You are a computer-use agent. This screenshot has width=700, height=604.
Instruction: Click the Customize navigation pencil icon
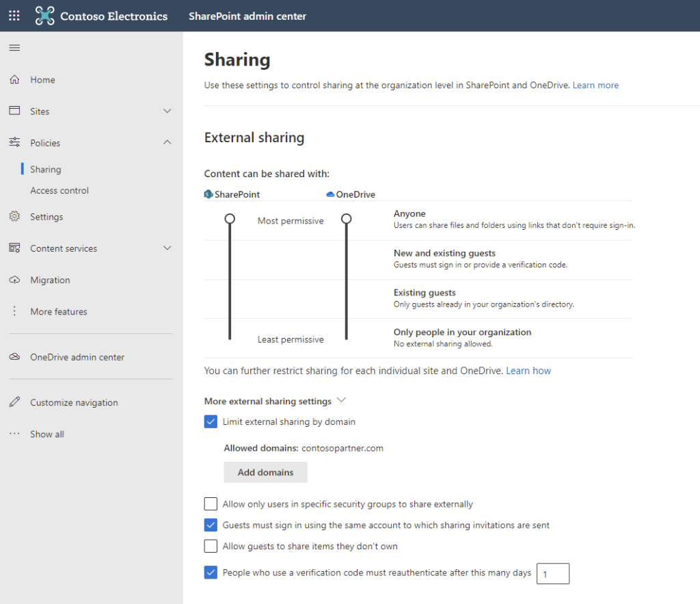tap(14, 402)
